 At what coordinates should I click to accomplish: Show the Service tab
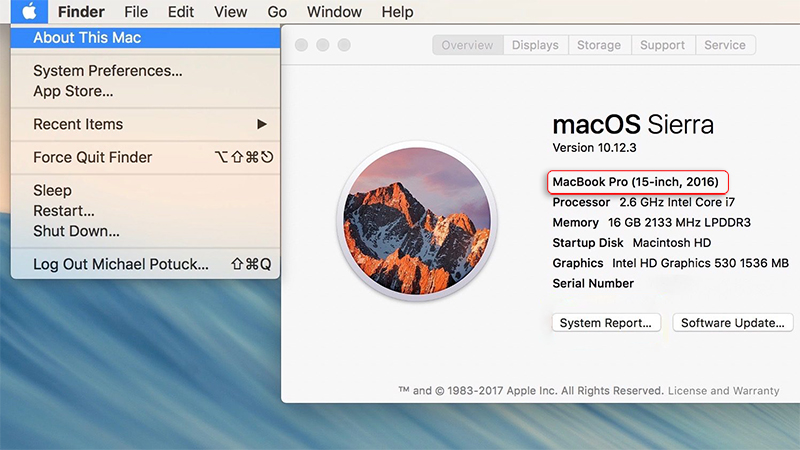point(725,45)
